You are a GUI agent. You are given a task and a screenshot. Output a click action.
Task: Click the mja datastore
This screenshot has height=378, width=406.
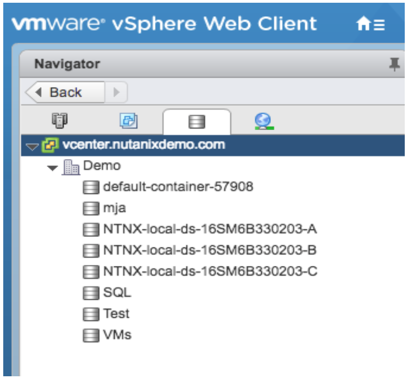[114, 208]
